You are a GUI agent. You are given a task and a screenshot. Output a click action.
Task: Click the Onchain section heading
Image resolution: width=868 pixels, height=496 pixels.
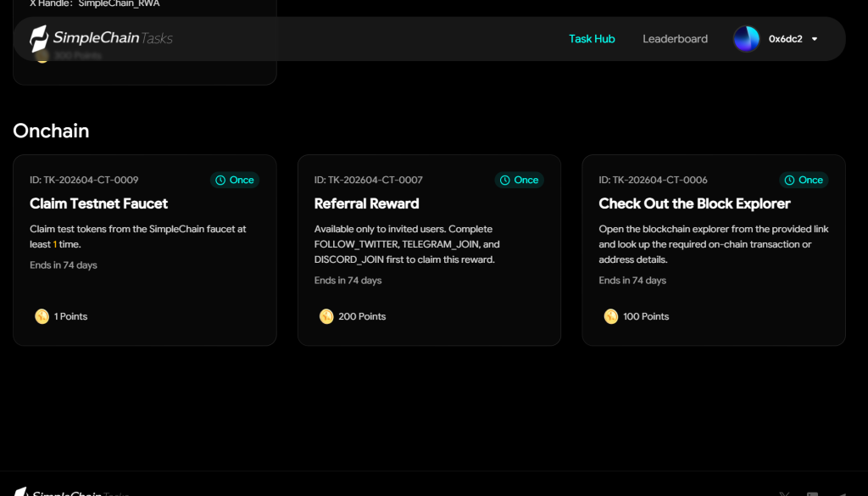tap(51, 131)
